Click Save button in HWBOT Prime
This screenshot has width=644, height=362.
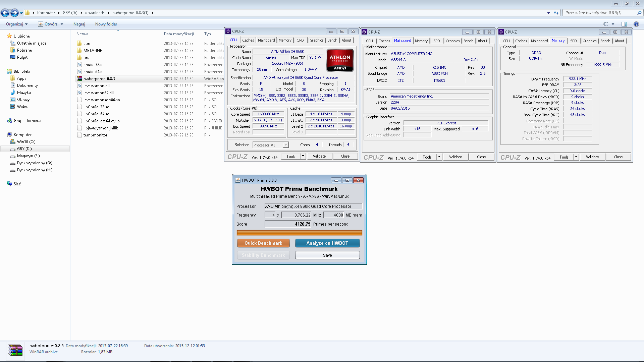point(327,255)
